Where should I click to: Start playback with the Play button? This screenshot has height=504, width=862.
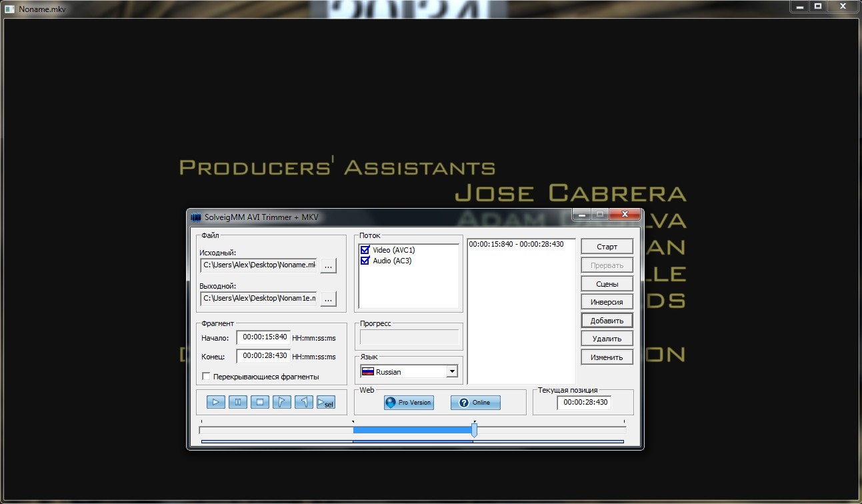tap(216, 402)
